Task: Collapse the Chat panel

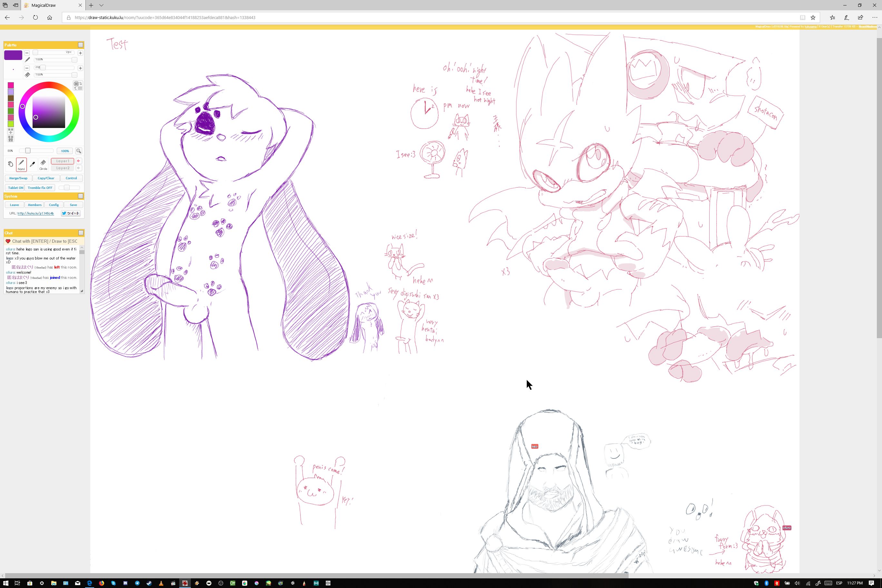Action: (x=81, y=233)
